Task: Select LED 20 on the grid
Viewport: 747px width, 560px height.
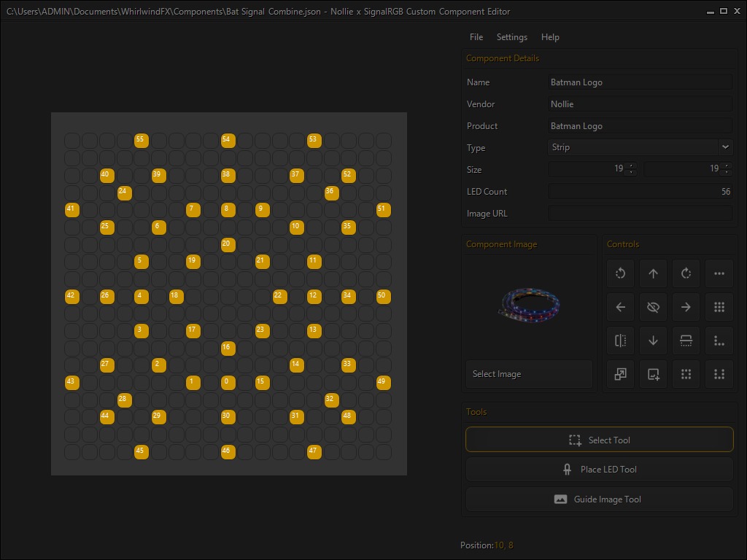Action: (x=228, y=244)
